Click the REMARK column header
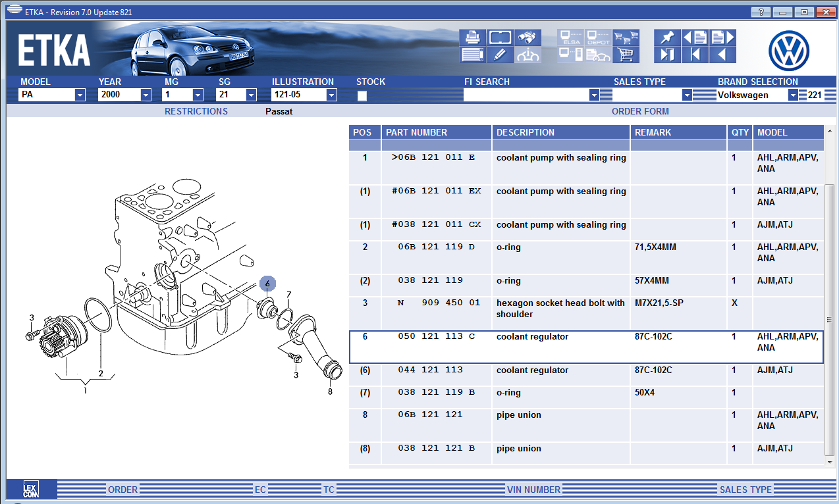This screenshot has height=504, width=839. coord(678,132)
